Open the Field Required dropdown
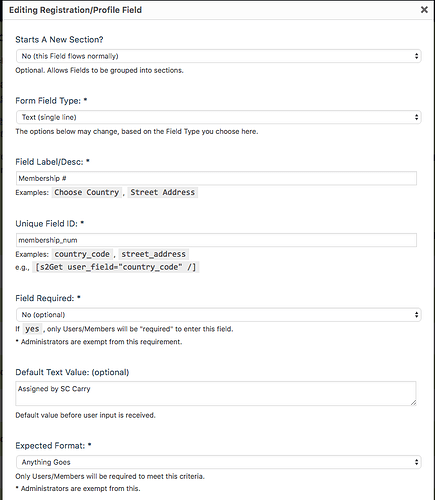 point(219,315)
